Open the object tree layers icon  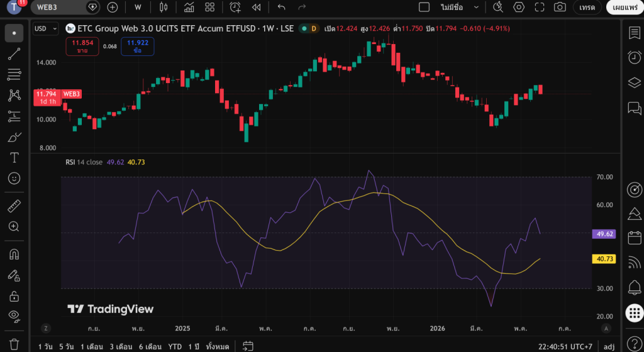click(634, 82)
